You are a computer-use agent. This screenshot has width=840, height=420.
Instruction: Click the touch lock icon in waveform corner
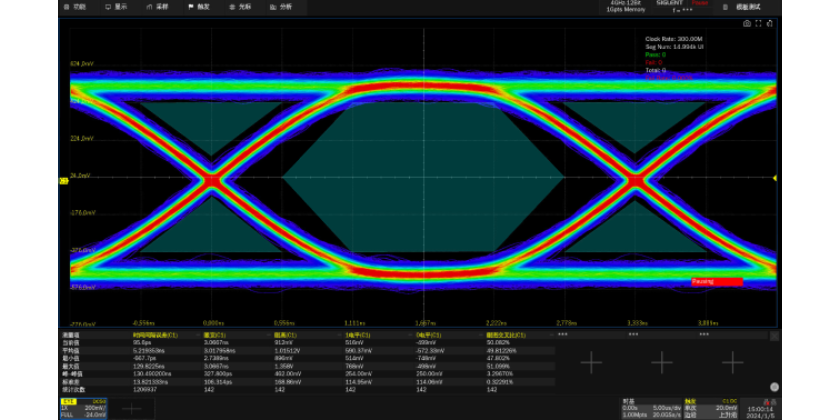[771, 23]
